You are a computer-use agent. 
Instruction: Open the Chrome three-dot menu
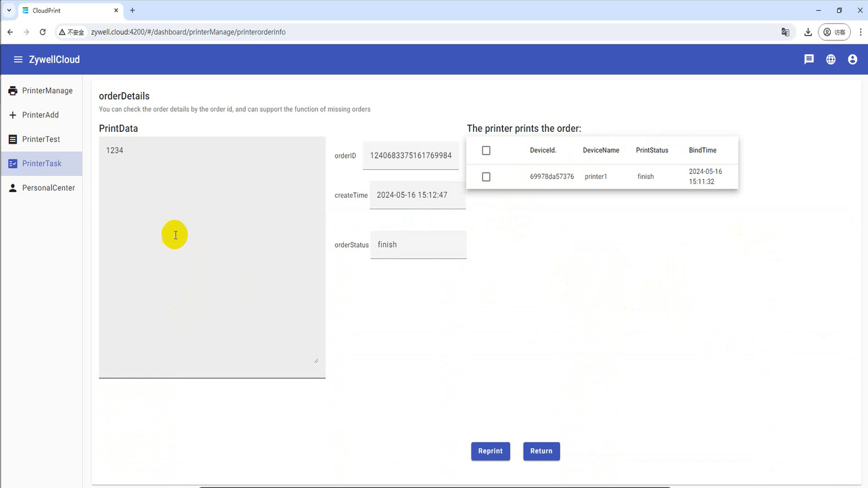point(860,32)
